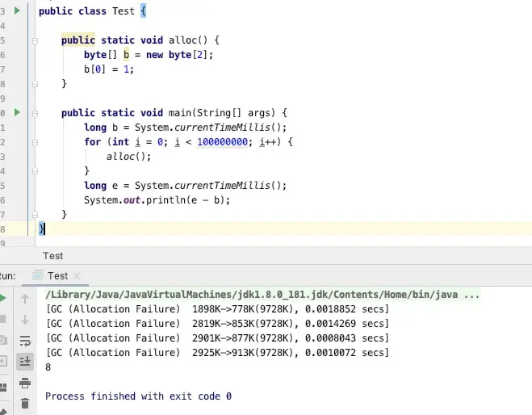Click the file icon on the Test run tab
Screen dimensions: 532x415
[x=37, y=275]
